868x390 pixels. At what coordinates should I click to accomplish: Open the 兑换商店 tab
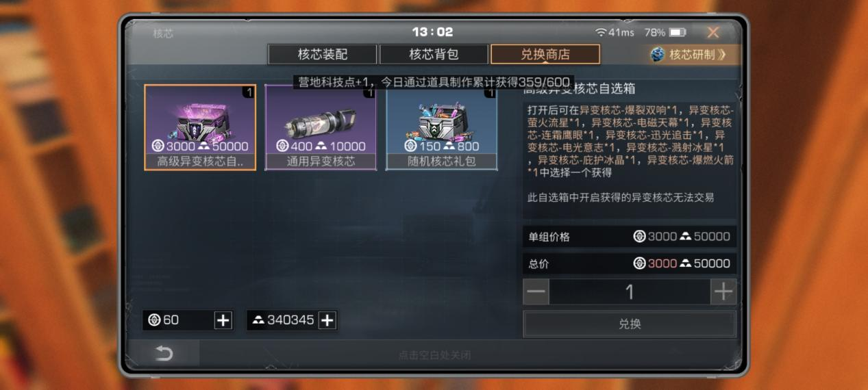[545, 54]
